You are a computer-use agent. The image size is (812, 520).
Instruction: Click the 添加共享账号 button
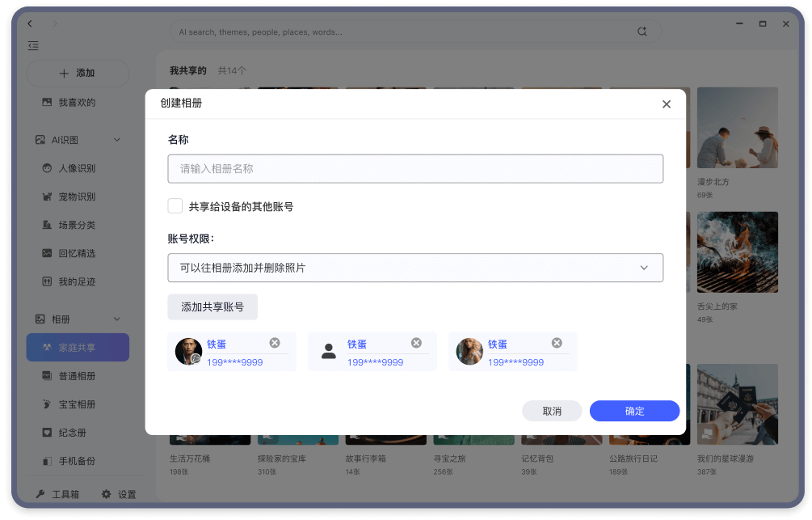coord(212,307)
